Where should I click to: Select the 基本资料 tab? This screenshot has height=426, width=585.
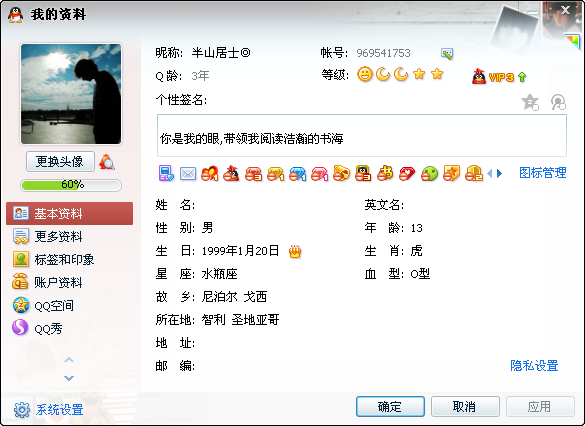pos(69,213)
